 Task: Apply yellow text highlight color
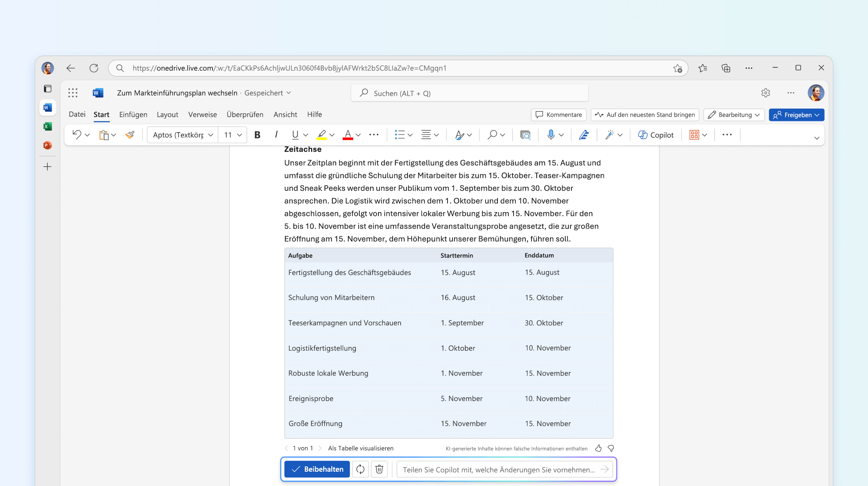coord(322,135)
